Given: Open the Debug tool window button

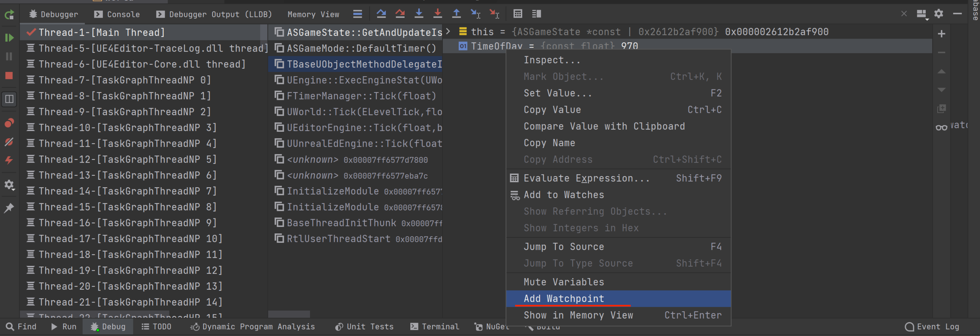Looking at the screenshot, I should pos(108,327).
